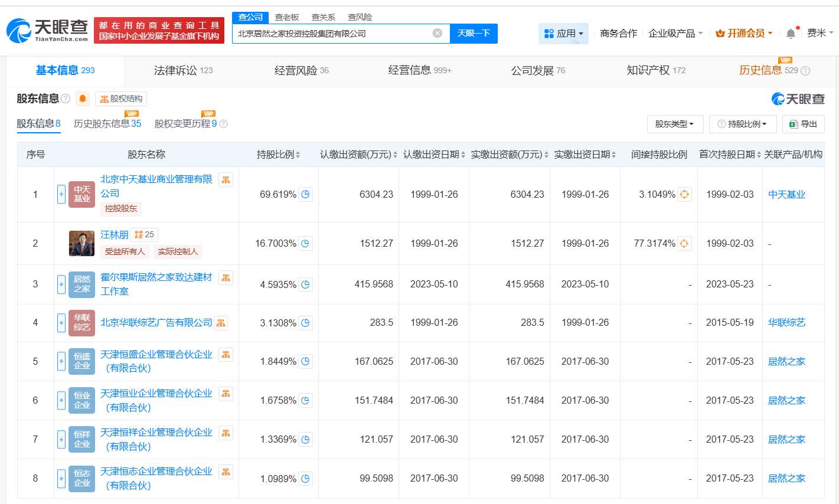The width and height of the screenshot is (839, 504).
Task: Click the notification bell at top right
Action: [791, 34]
